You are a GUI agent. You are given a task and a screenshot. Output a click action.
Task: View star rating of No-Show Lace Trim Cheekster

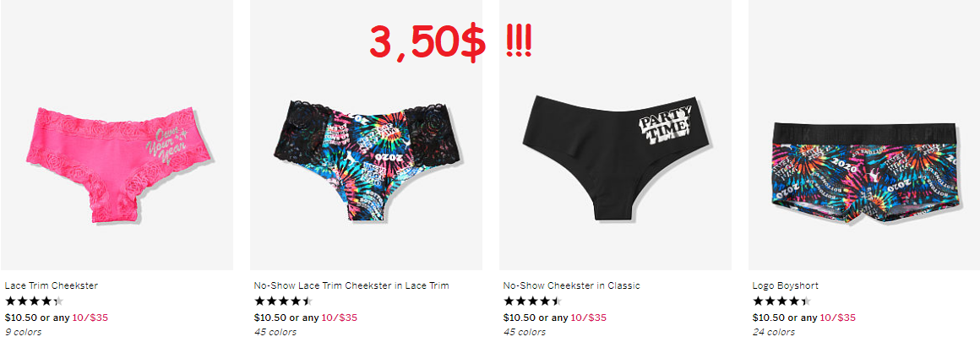[283, 301]
